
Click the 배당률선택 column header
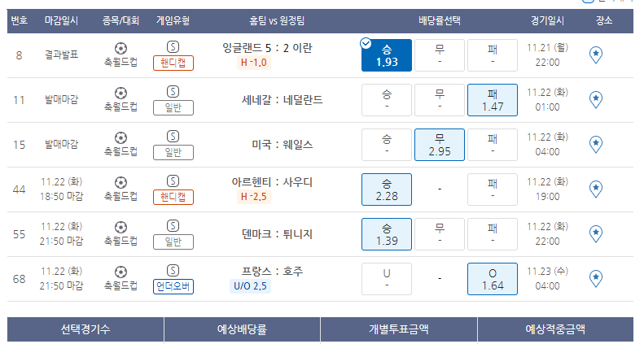point(440,20)
